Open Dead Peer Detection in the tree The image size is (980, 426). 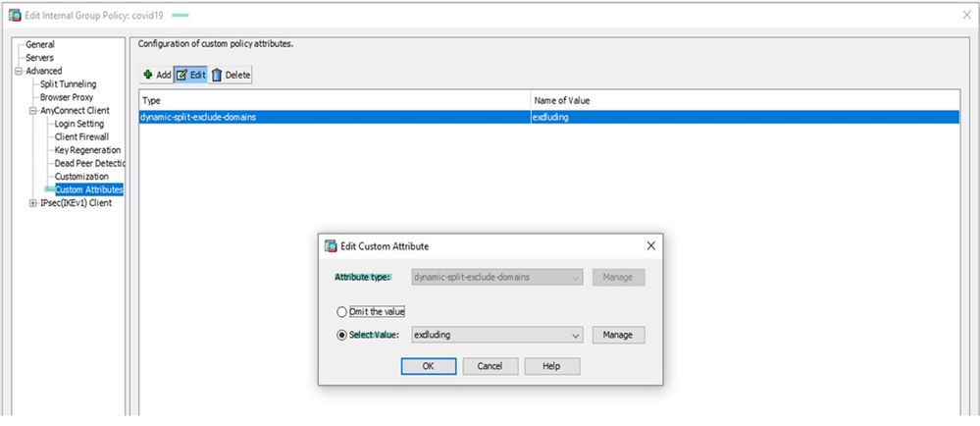[x=89, y=163]
